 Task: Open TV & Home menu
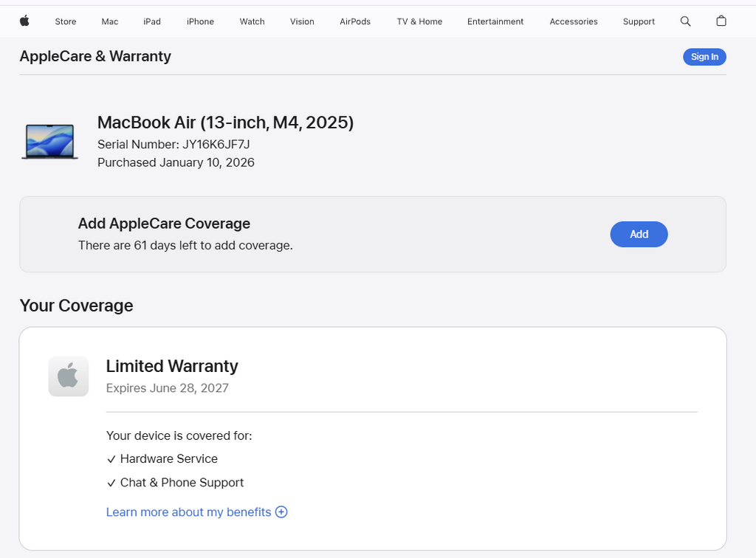(419, 21)
